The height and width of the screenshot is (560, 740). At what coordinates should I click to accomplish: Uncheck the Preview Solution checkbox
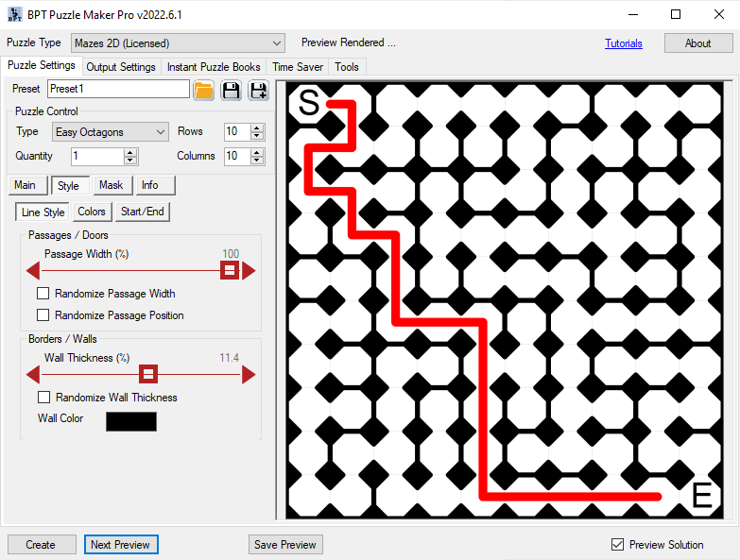coord(618,545)
